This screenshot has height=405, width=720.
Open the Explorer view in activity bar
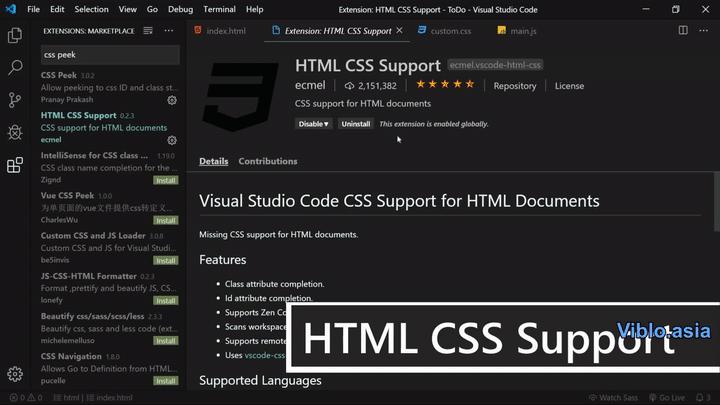(15, 35)
